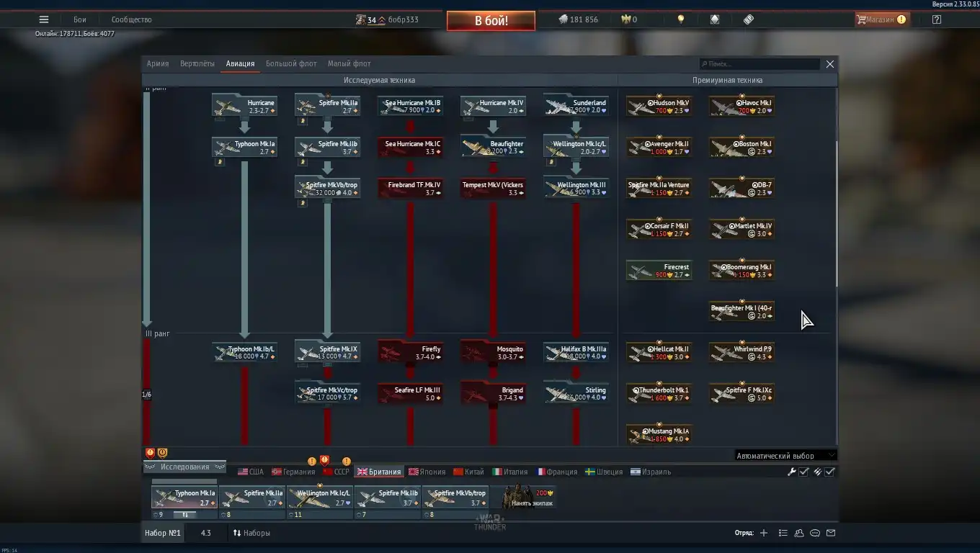This screenshot has width=980, height=553.
Task: Open the tickets icon in top bar
Action: 749,19
